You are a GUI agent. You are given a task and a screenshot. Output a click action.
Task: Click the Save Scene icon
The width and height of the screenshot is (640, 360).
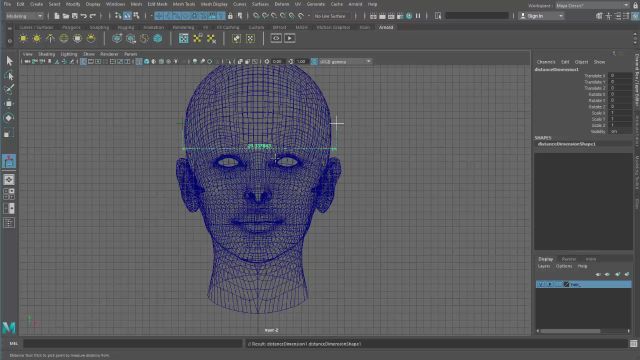(75, 16)
